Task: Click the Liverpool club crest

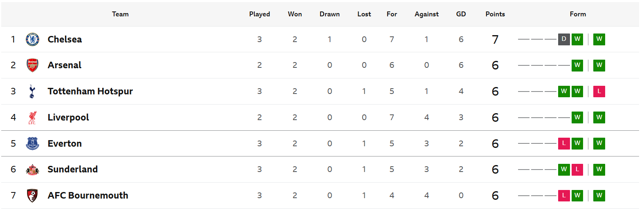Action: click(x=32, y=118)
